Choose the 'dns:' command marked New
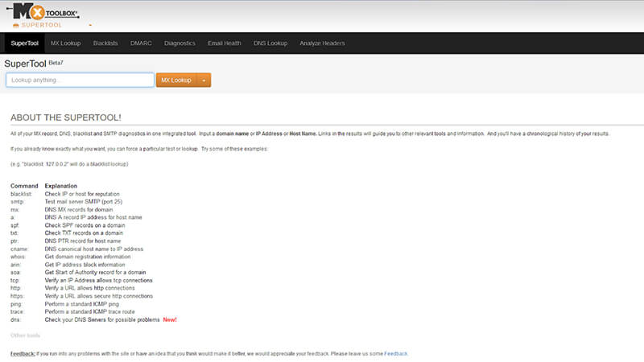Image resolution: width=644 pixels, height=362 pixels. [x=15, y=319]
